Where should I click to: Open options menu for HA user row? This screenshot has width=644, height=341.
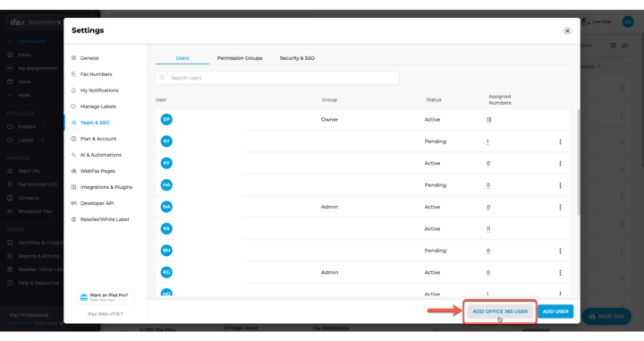pyautogui.click(x=560, y=185)
